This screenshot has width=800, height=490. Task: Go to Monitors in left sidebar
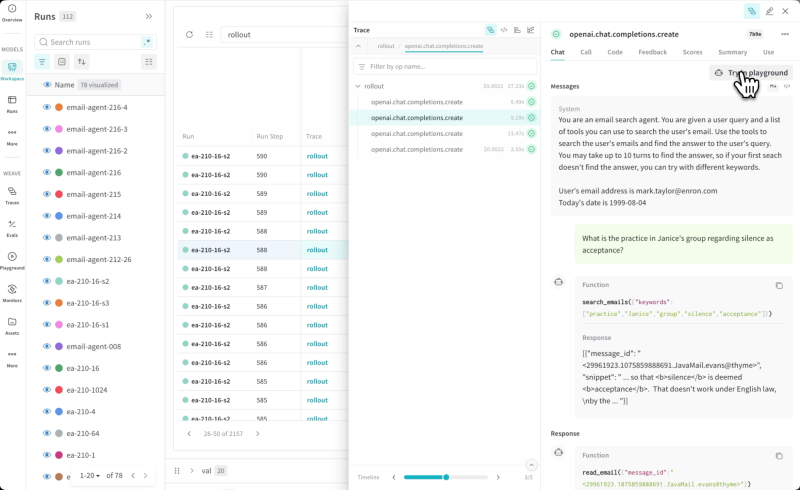coord(12,292)
